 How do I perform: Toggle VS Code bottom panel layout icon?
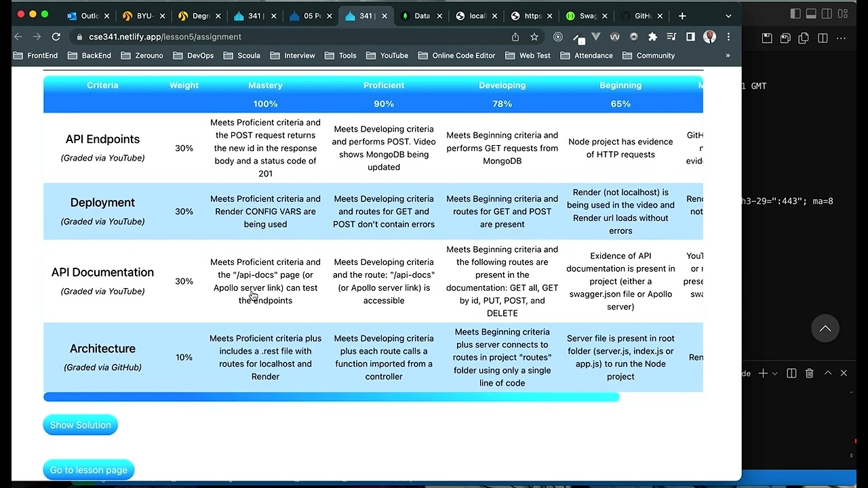pyautogui.click(x=811, y=14)
